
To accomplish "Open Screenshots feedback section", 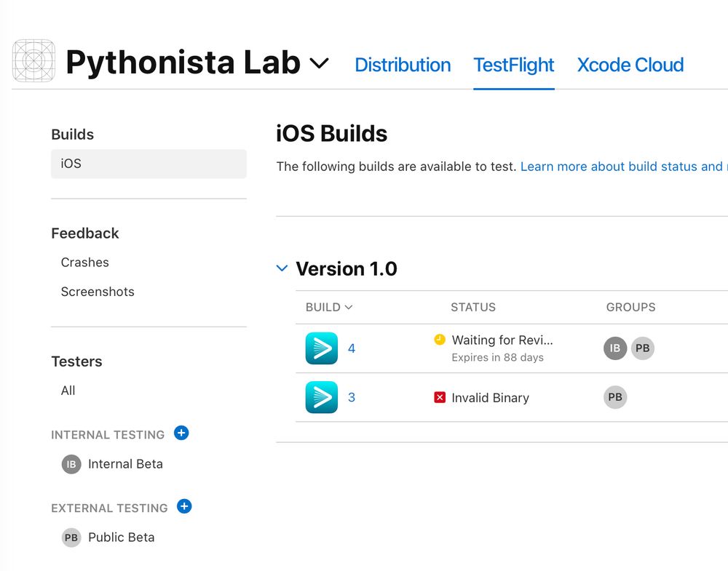I will tap(98, 292).
